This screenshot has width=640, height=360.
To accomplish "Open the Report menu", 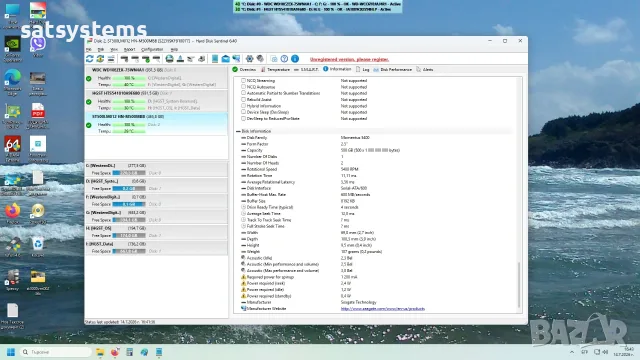I will pyautogui.click(x=129, y=49).
